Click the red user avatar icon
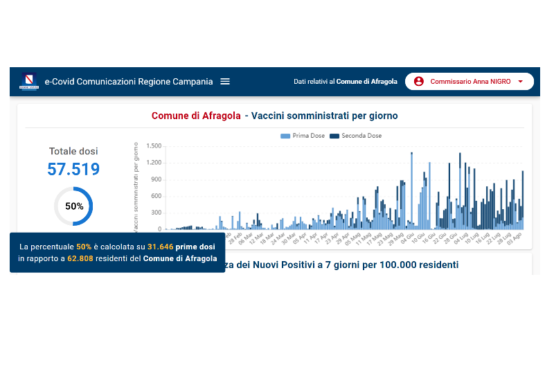 tap(419, 81)
